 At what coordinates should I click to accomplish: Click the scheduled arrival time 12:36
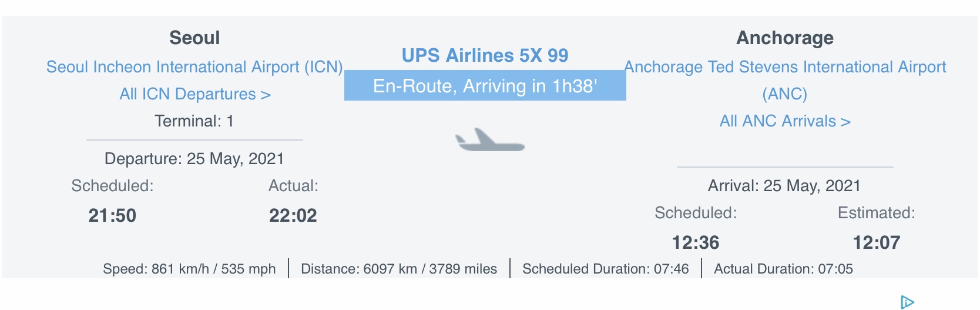point(696,242)
